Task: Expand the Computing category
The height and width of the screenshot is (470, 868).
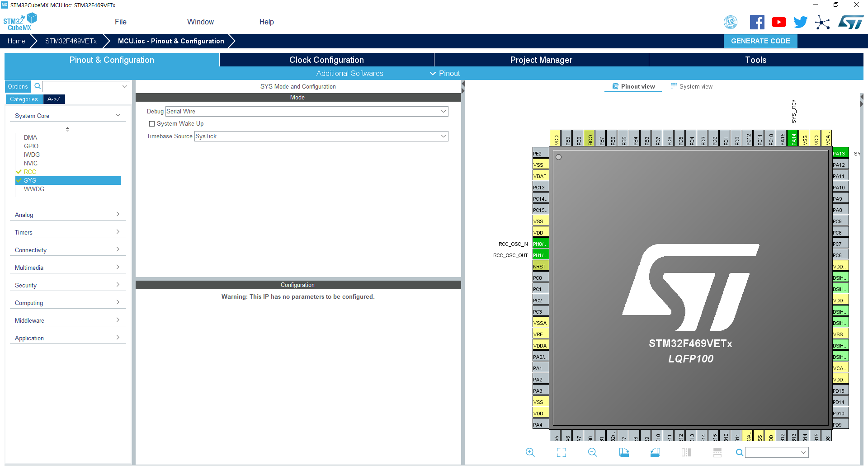Action: pos(68,303)
